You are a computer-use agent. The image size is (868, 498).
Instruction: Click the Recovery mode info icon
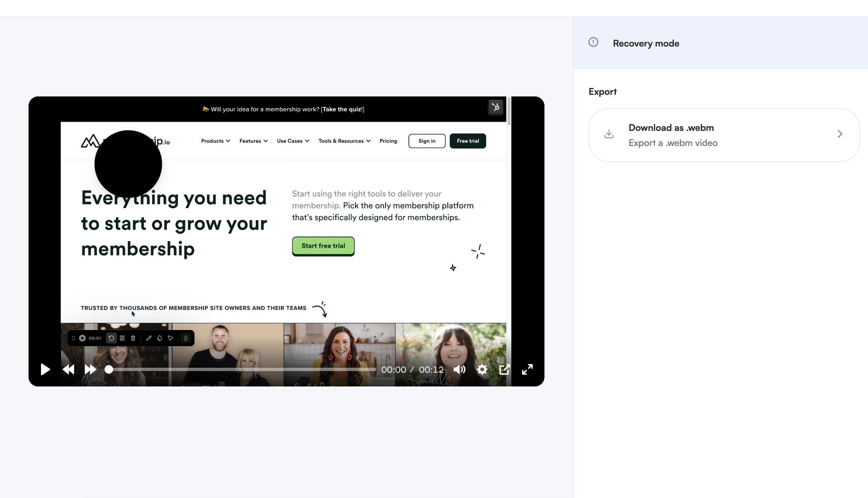593,42
